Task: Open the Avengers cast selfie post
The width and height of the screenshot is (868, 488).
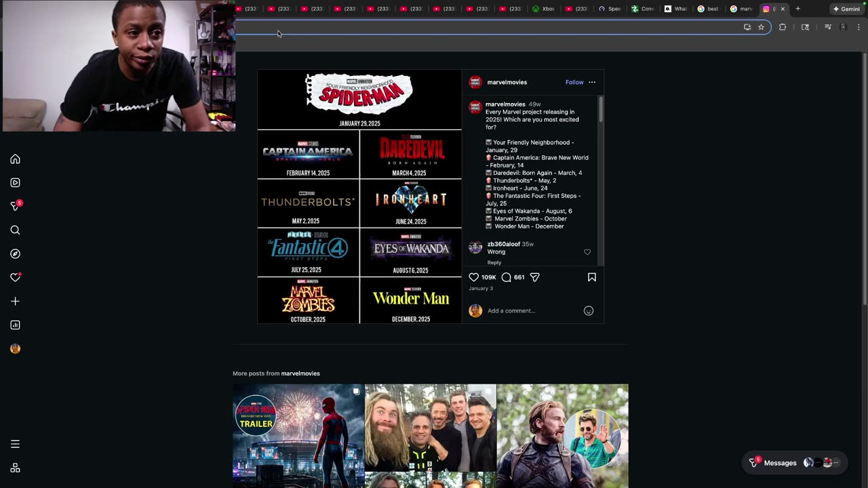Action: [431, 436]
